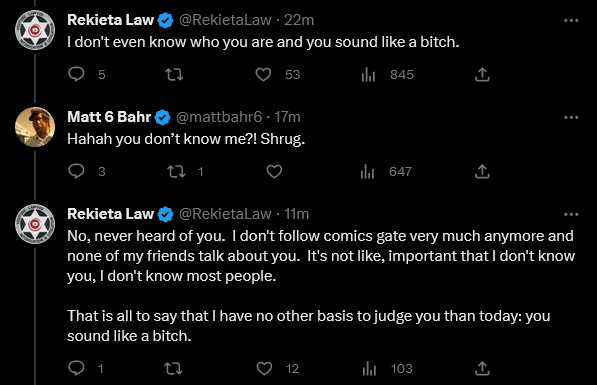The image size is (597, 385).
Task: Like the tweet with 12 likes
Action: pyautogui.click(x=264, y=368)
